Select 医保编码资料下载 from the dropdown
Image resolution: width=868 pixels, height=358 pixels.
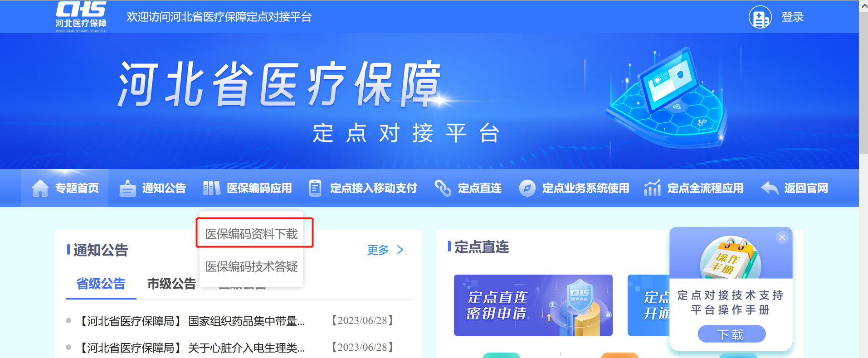[x=252, y=234]
